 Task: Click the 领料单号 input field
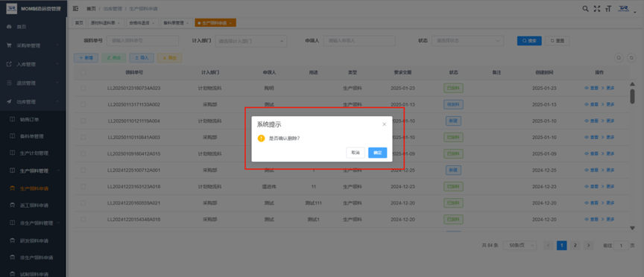pyautogui.click(x=142, y=41)
